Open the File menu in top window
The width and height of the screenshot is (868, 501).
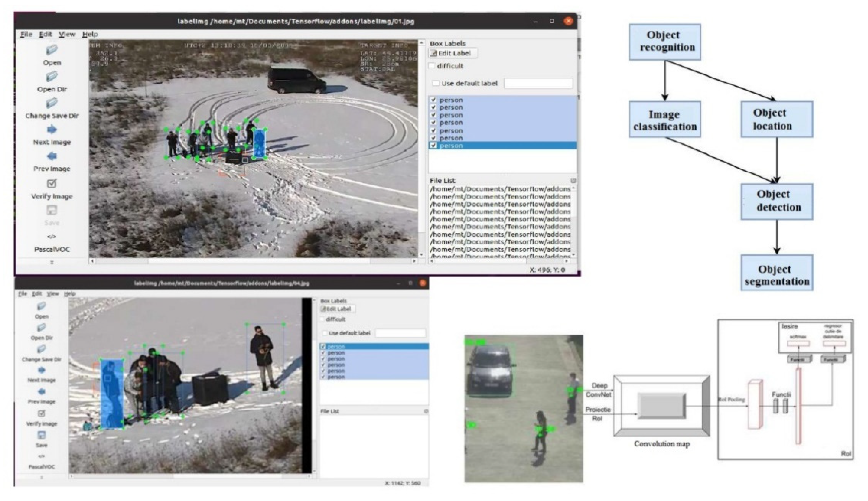coord(26,34)
